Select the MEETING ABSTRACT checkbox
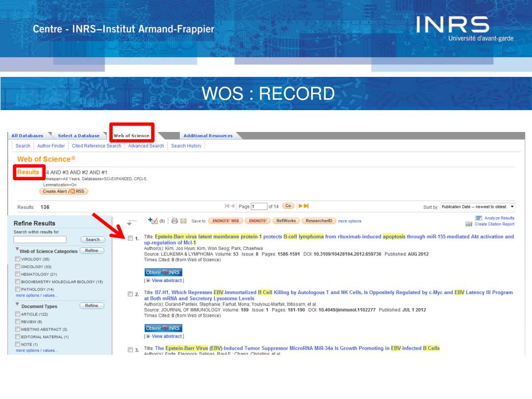This screenshot has width=532, height=399. (18, 329)
